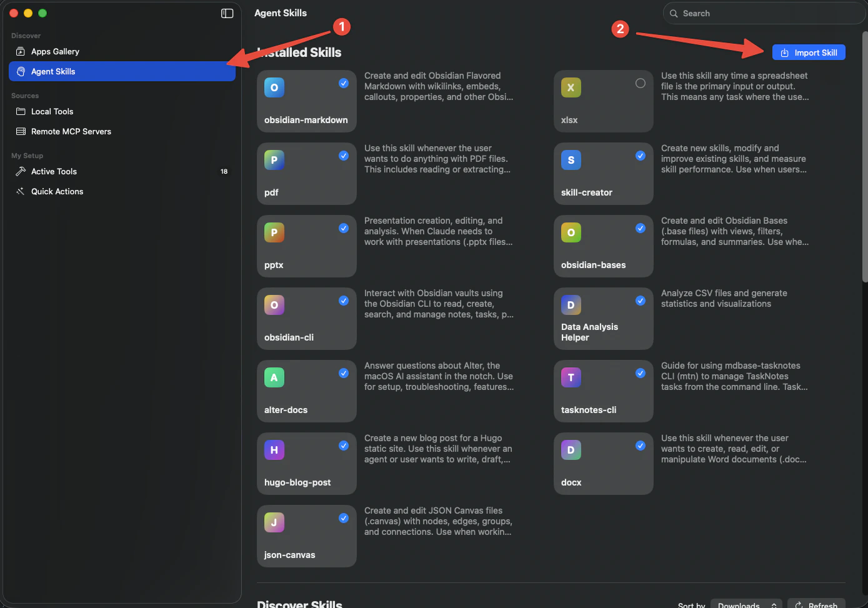Click the Refresh button label

[x=823, y=605]
